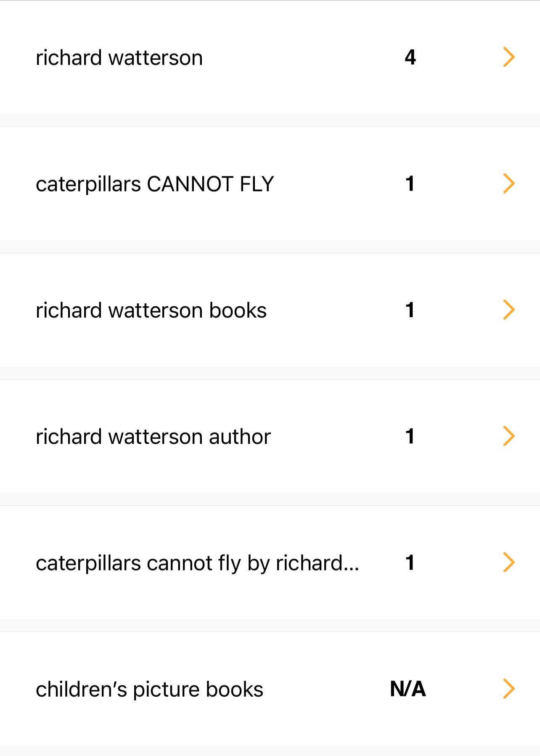Click the N/A rank for 'children's picture books'
The width and height of the screenshot is (540, 756).
[408, 689]
